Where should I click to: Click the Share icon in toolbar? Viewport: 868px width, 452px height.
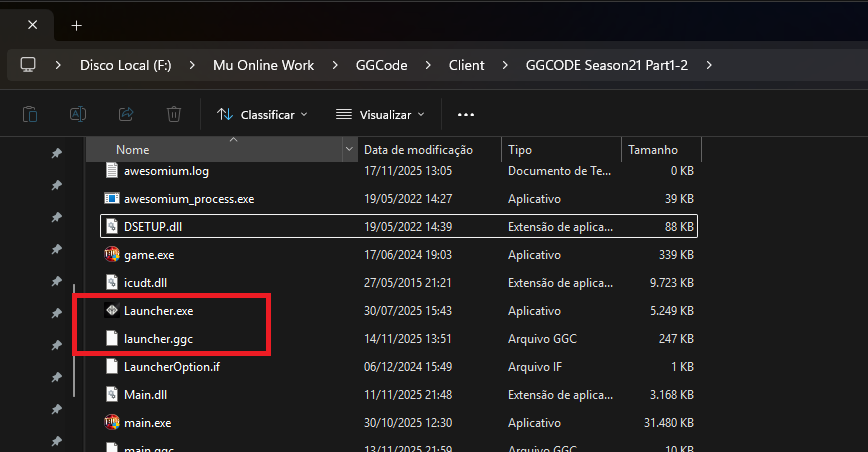[126, 115]
